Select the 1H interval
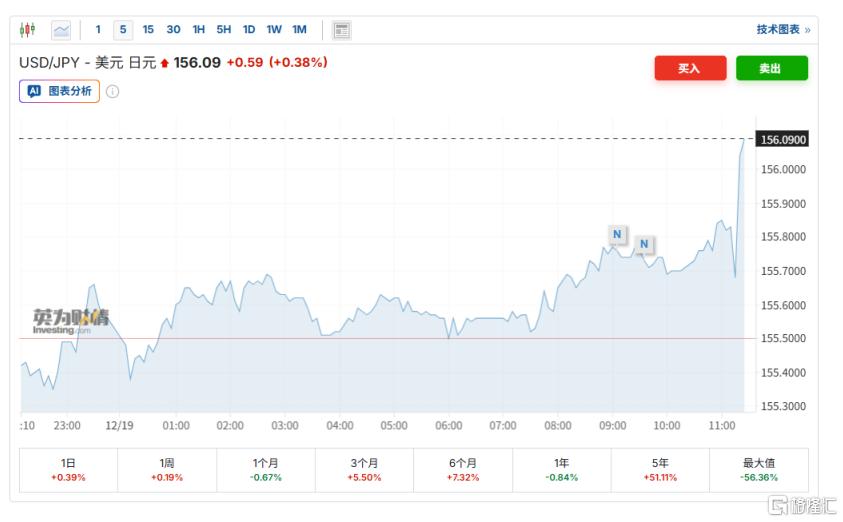The width and height of the screenshot is (843, 522). pos(199,30)
